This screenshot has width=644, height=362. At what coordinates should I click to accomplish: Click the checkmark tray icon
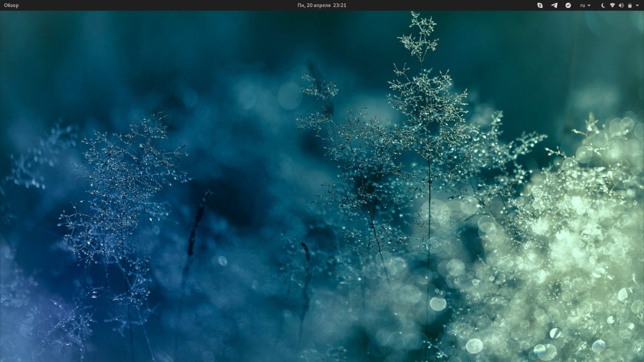[x=568, y=6]
